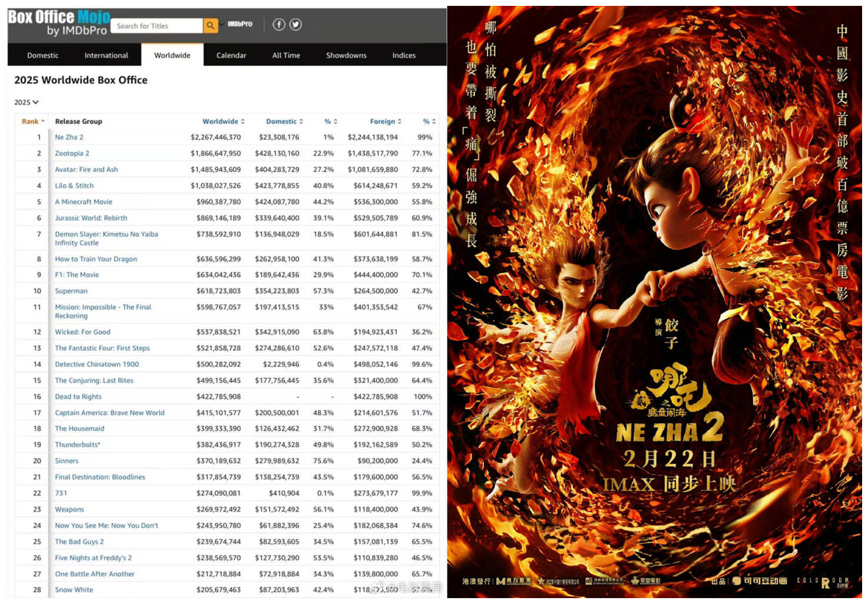The width and height of the screenshot is (868, 604).
Task: Open the Ne Zha 2 title link
Action: coord(69,137)
